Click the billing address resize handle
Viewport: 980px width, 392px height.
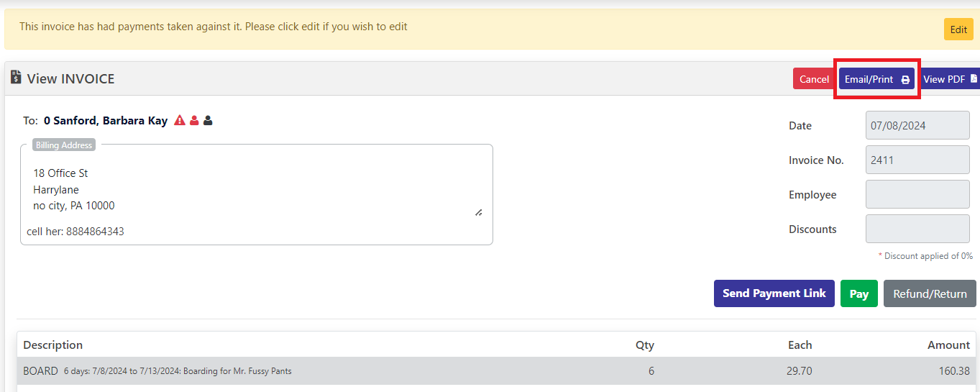(478, 212)
